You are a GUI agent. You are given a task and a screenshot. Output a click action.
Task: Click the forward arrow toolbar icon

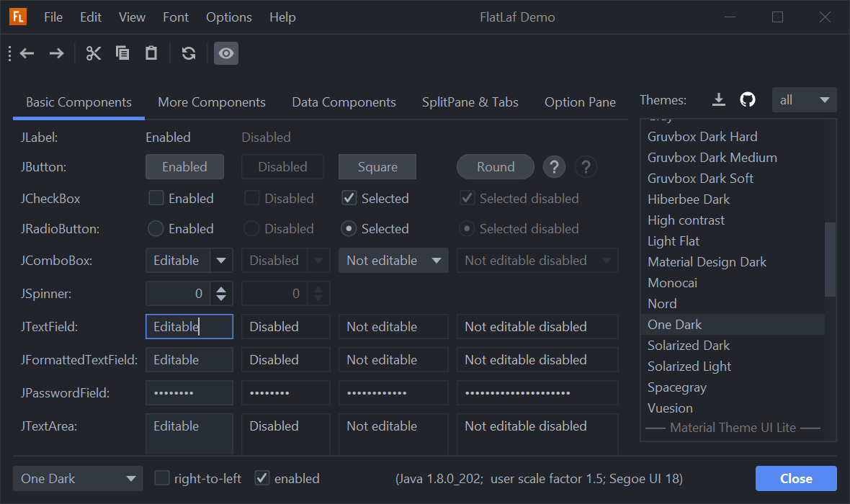tap(56, 53)
